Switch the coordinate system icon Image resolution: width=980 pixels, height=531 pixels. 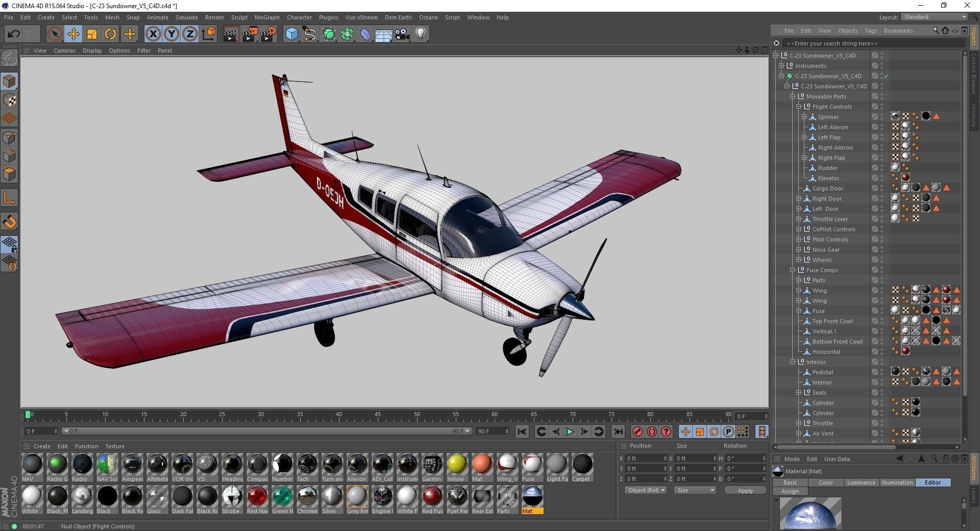[x=209, y=34]
